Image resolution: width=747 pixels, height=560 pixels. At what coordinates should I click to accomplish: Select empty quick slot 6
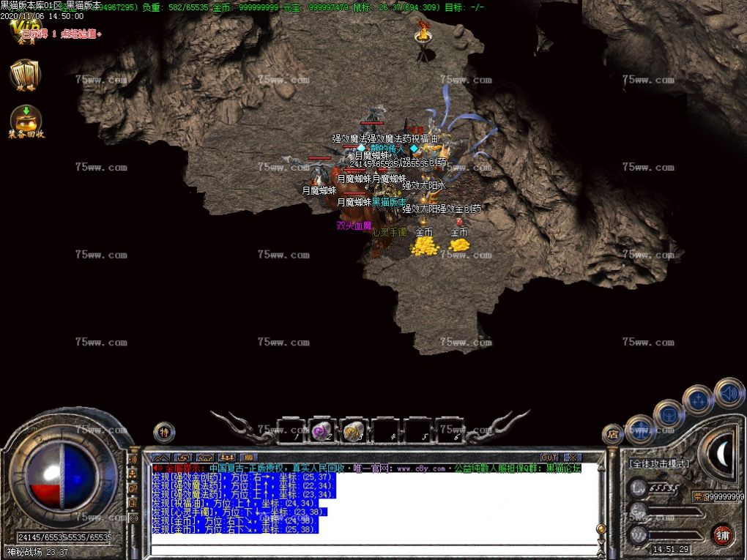tap(448, 431)
